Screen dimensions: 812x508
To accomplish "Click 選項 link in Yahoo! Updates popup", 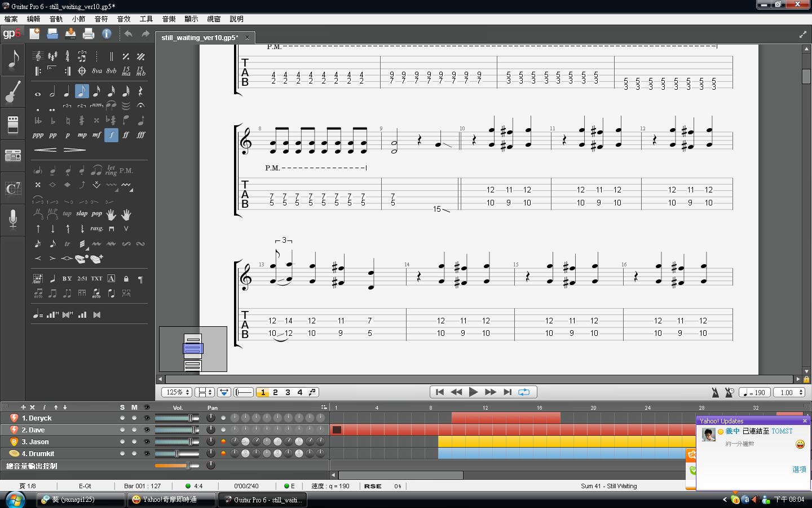I will (x=799, y=469).
